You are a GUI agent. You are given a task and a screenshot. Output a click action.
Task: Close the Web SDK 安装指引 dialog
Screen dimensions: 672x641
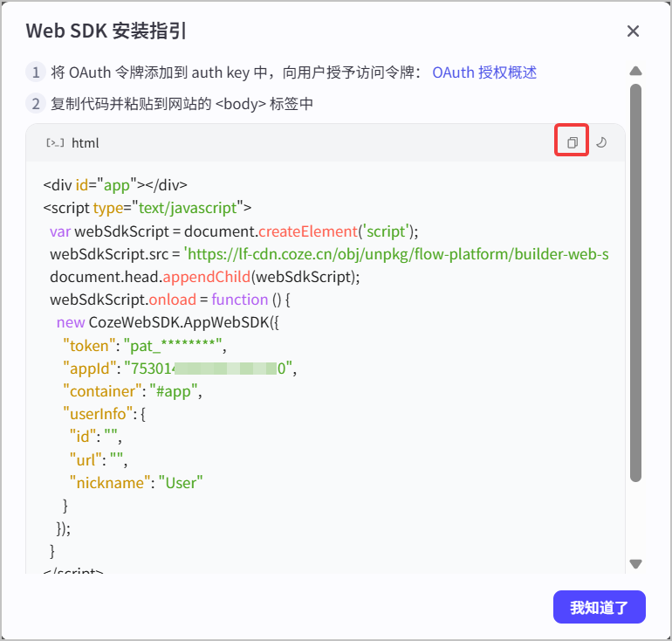[x=633, y=31]
